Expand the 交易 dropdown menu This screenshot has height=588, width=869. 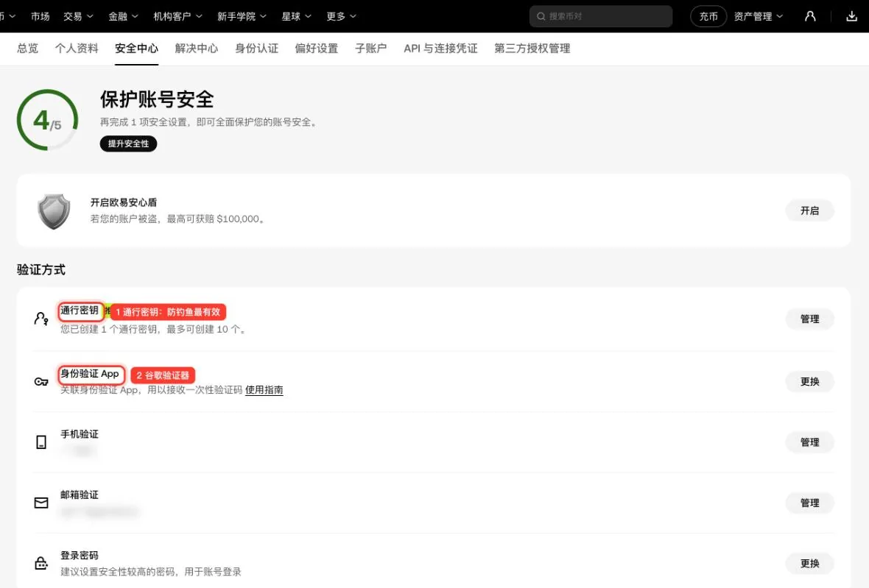77,17
